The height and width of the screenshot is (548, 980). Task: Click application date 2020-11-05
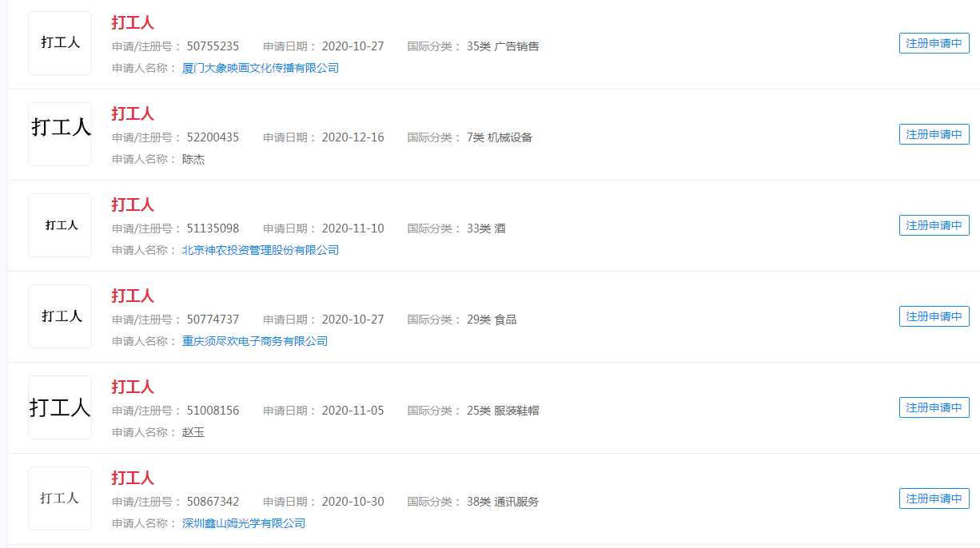[x=353, y=411]
